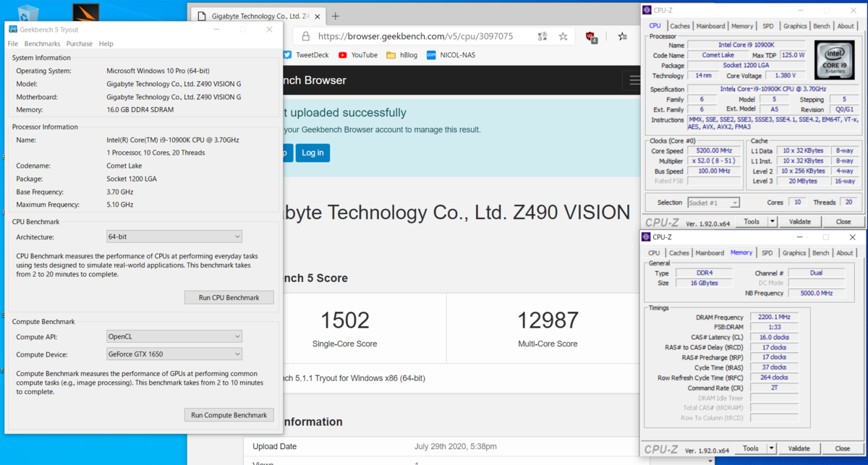Switch to Mainboard tab in CPU-Z memory window

tap(710, 253)
